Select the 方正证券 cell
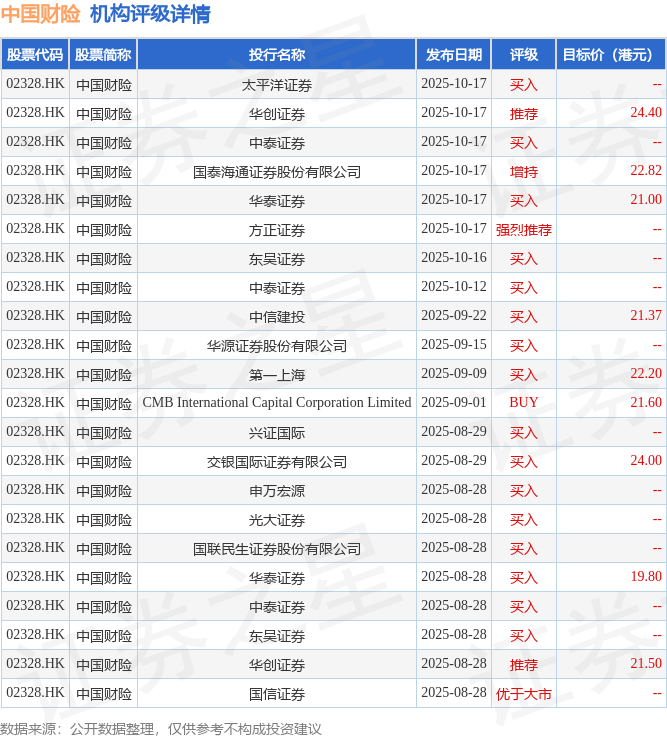This screenshot has width=667, height=738. [277, 230]
